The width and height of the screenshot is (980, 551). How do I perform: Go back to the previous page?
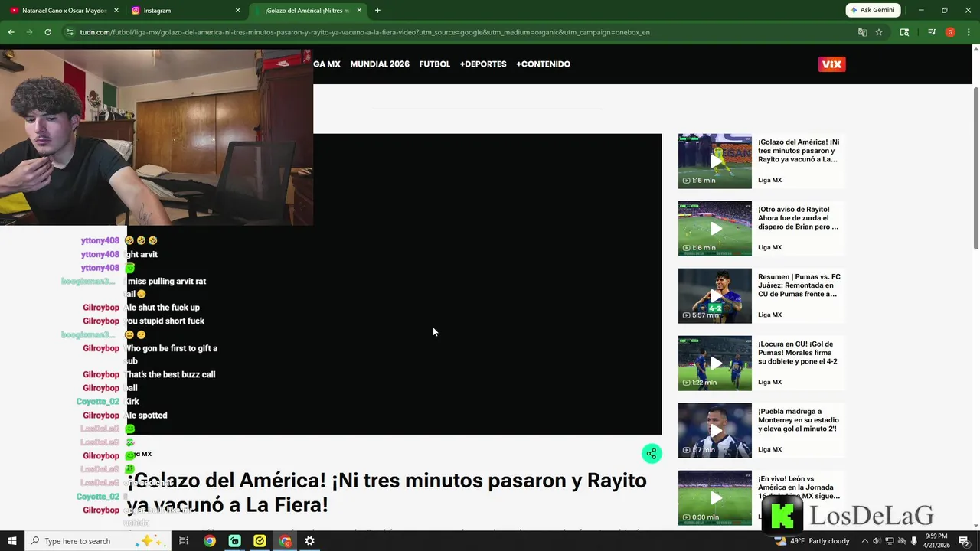[11, 32]
